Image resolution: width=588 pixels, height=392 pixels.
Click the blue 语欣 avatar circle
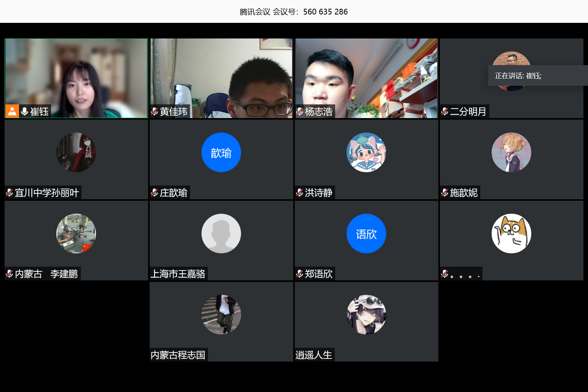366,234
